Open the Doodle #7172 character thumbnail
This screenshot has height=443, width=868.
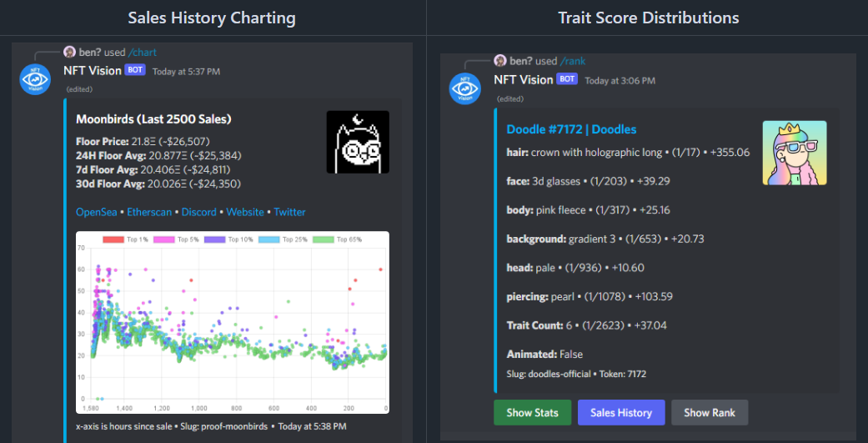795,153
